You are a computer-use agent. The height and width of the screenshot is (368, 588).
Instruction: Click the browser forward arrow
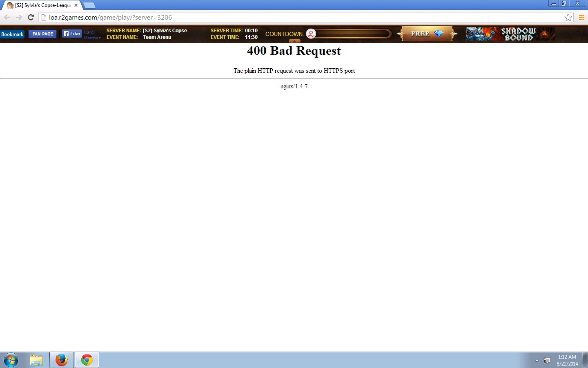[x=19, y=17]
